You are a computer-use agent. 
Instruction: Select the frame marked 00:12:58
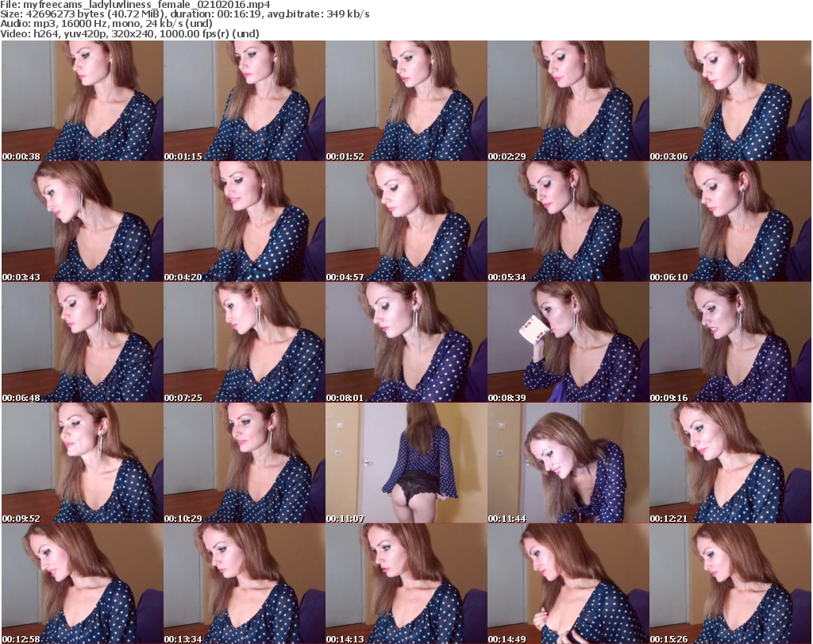point(83,584)
